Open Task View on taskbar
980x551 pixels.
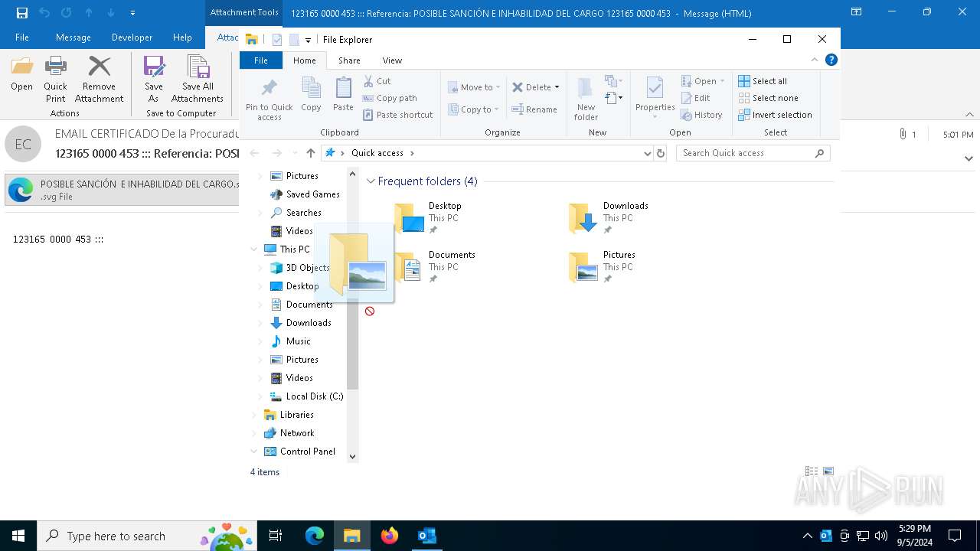pos(276,536)
